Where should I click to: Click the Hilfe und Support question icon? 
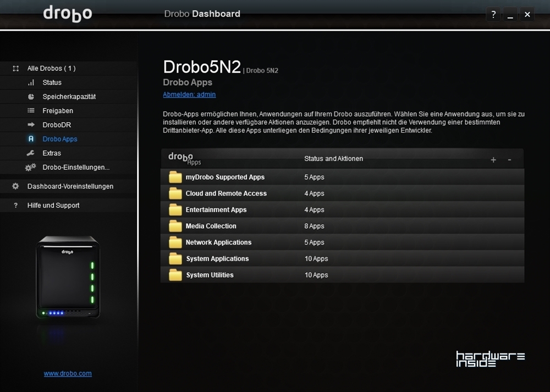coord(15,206)
